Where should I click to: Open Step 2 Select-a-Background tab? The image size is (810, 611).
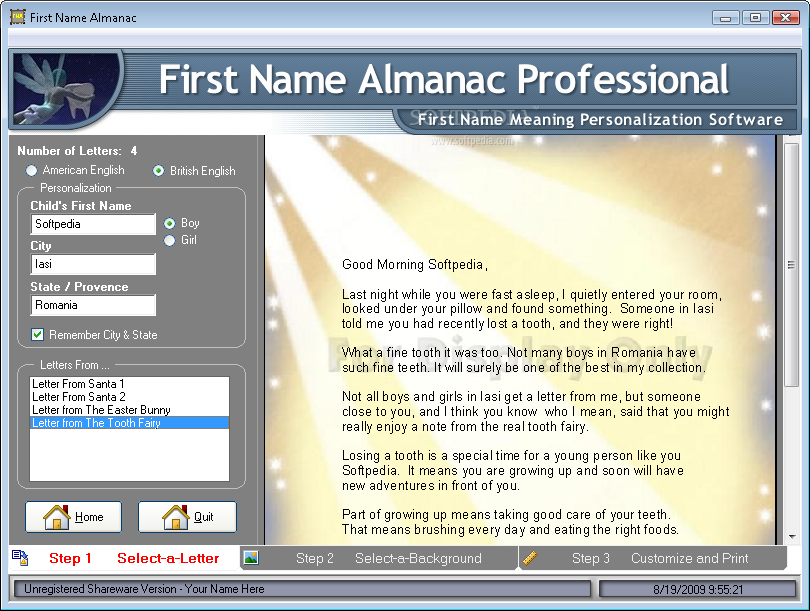pos(380,558)
